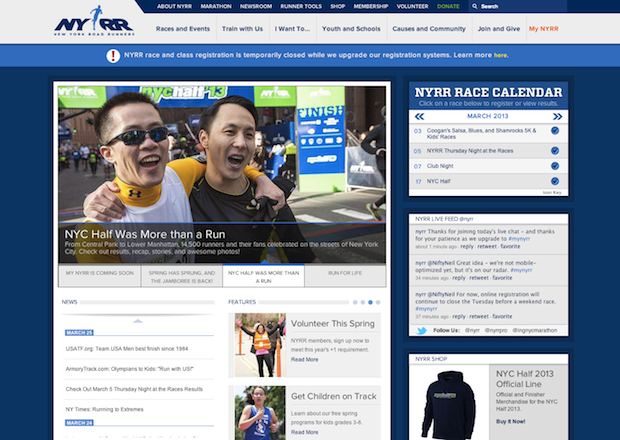Reply to tweet about online registration
Viewport: 620px width, 440px height.
(x=459, y=316)
